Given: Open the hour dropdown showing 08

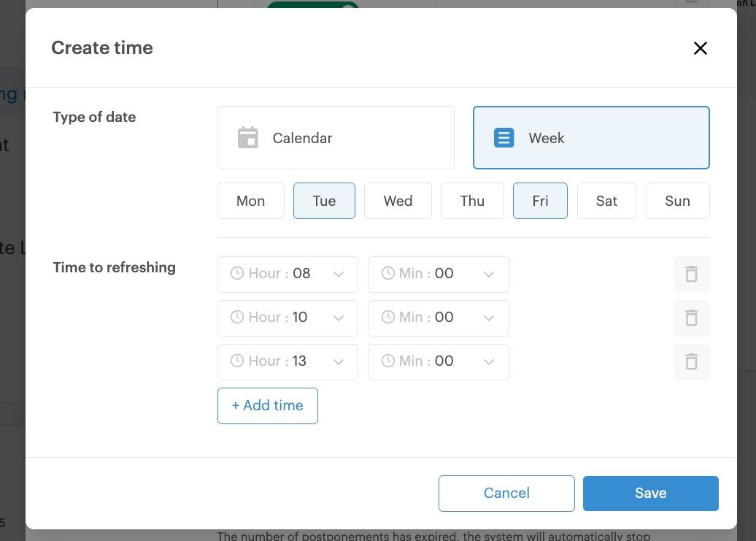Looking at the screenshot, I should pos(338,274).
